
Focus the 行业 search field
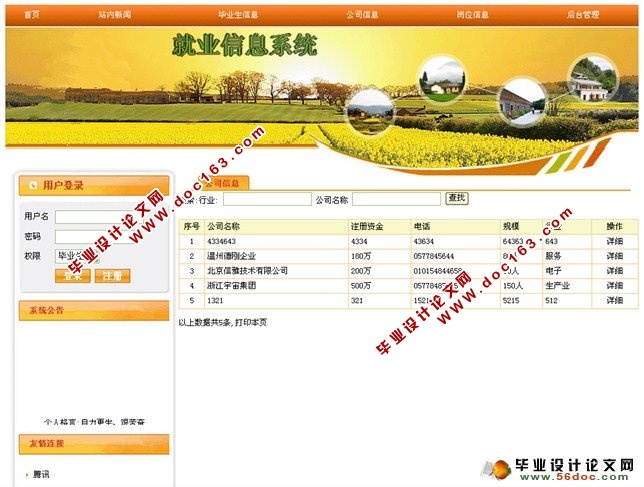[x=267, y=200]
